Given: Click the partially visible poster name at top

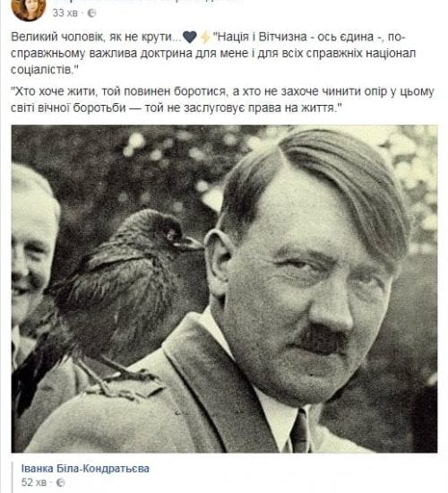Looking at the screenshot, I should click(148, 1).
